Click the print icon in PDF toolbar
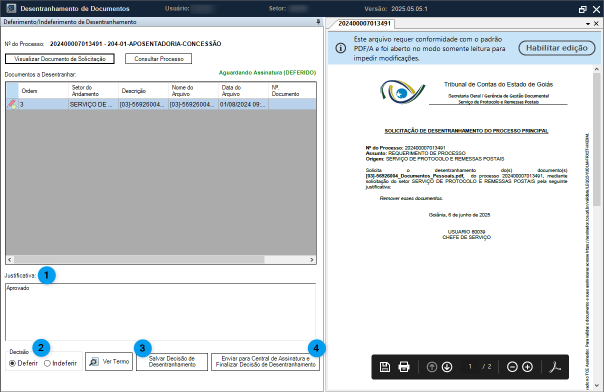The height and width of the screenshot is (392, 604). 404,367
